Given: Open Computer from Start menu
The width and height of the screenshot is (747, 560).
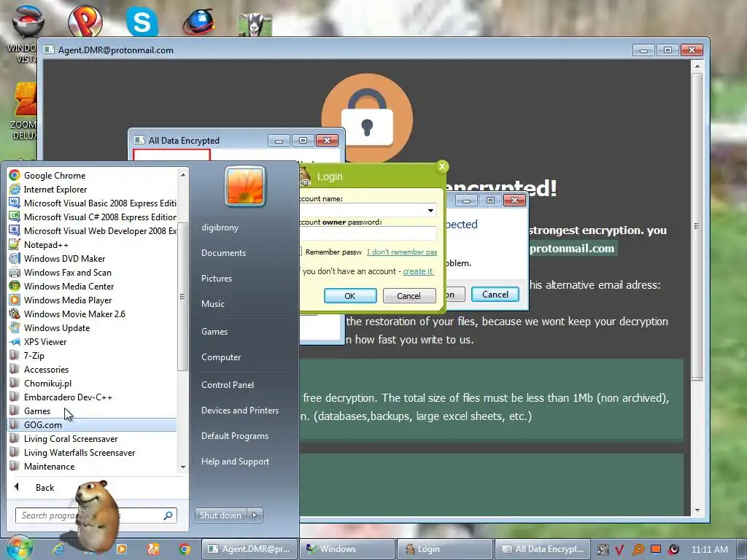Looking at the screenshot, I should (221, 357).
